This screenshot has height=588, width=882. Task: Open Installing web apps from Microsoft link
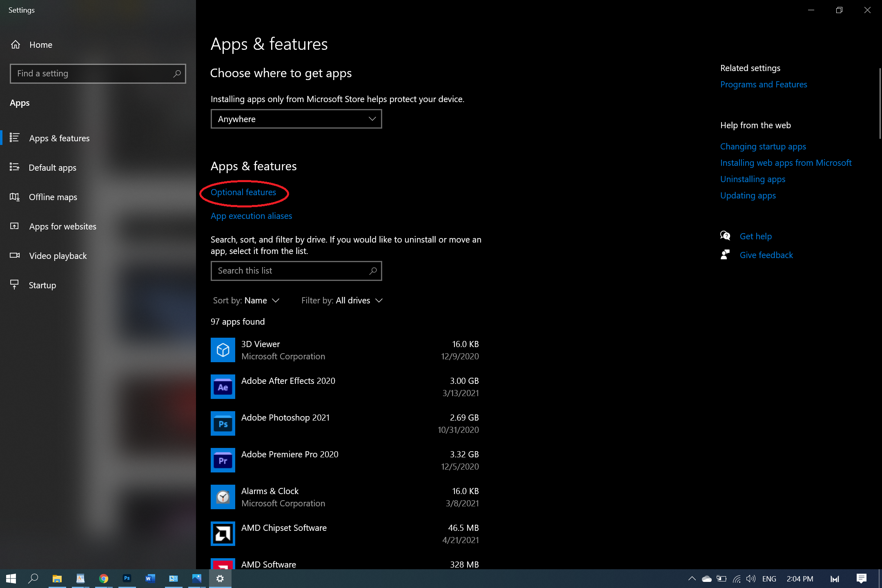click(x=786, y=163)
